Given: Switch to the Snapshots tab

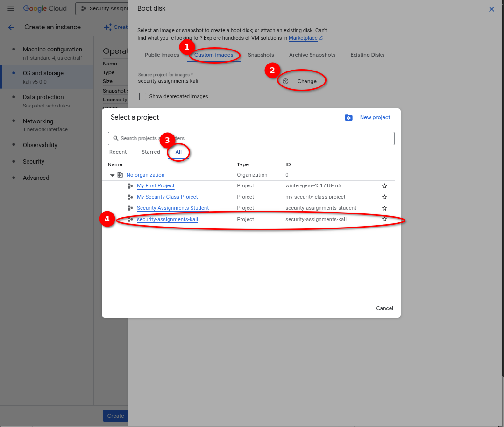Looking at the screenshot, I should tap(261, 55).
